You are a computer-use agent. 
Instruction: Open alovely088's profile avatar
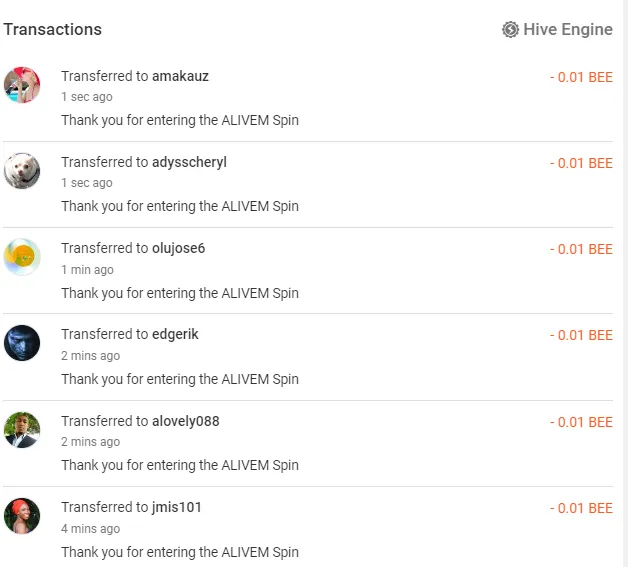click(22, 430)
